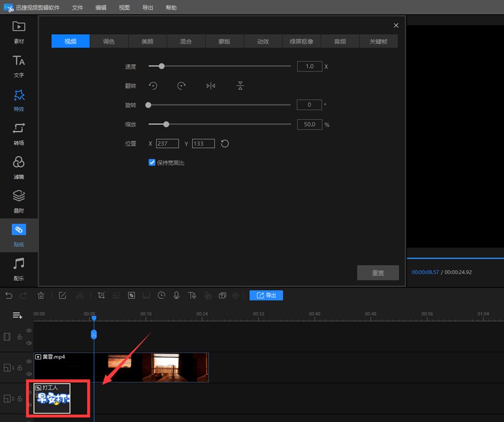Open the 导出 menu in menu bar

(147, 7)
